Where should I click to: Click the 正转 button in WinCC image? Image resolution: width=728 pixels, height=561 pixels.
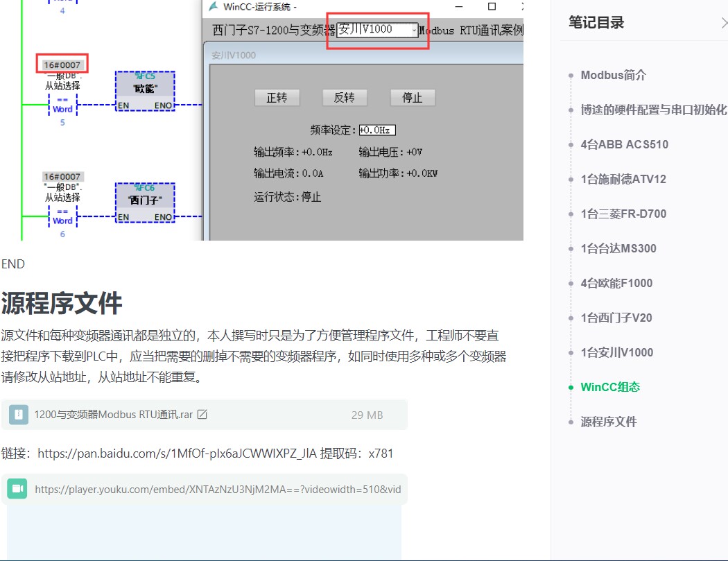point(277,98)
